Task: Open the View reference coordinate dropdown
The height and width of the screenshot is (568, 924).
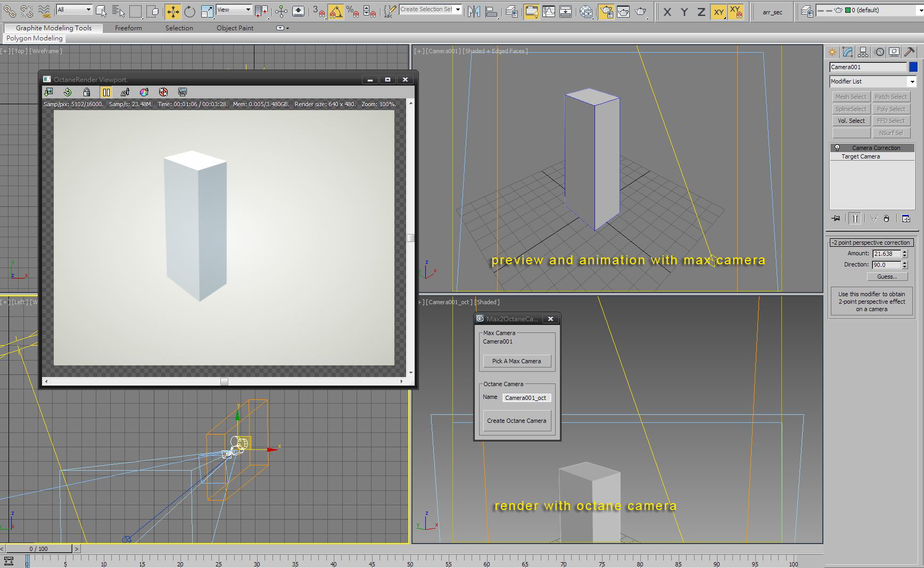Action: click(x=234, y=10)
